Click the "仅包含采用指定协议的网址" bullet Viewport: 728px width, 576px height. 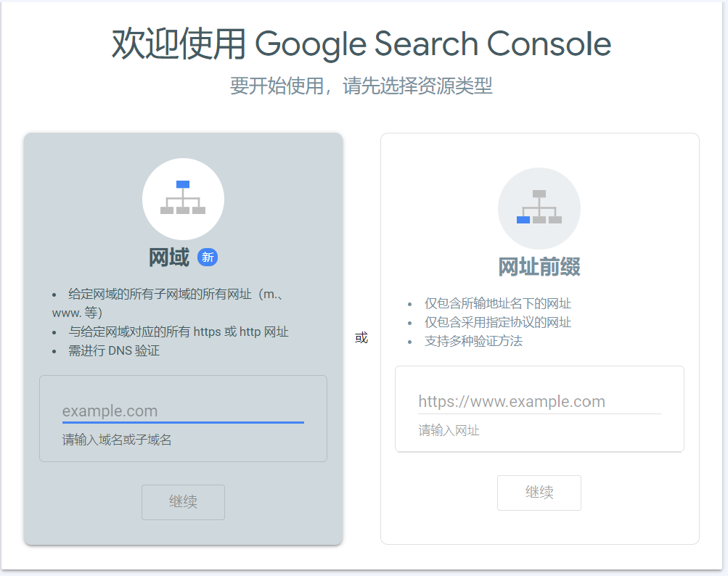coord(498,322)
